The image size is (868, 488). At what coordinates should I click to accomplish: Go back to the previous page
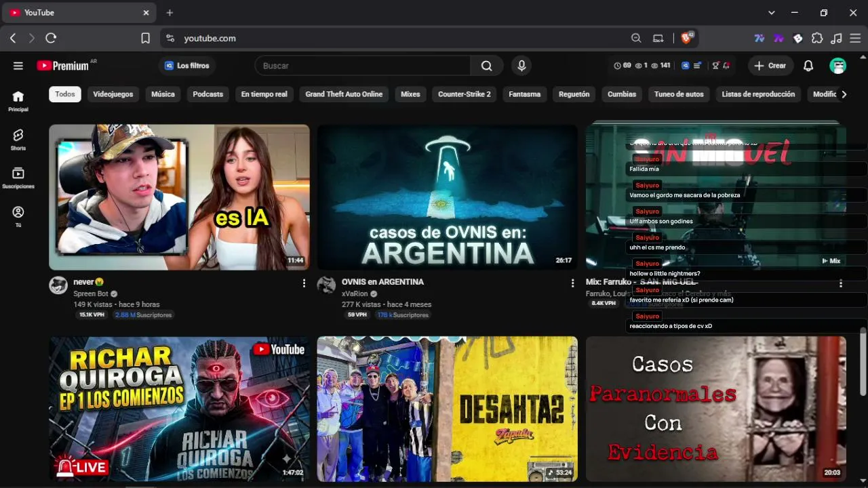coord(13,39)
